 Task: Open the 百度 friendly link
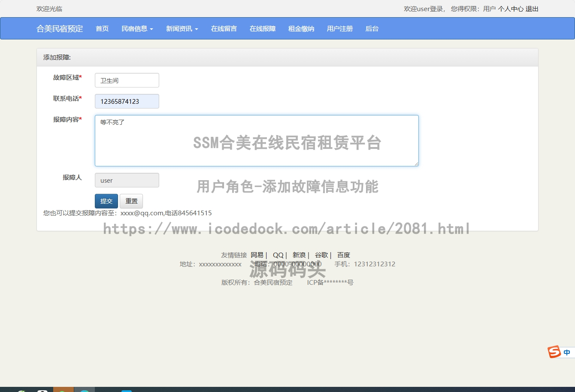(344, 255)
